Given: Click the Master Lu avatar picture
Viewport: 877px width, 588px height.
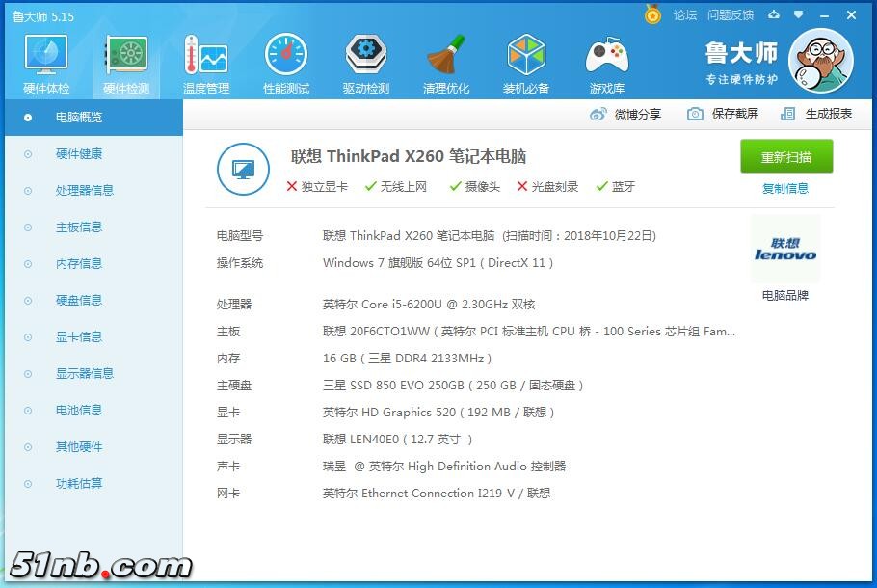Looking at the screenshot, I should pos(820,61).
